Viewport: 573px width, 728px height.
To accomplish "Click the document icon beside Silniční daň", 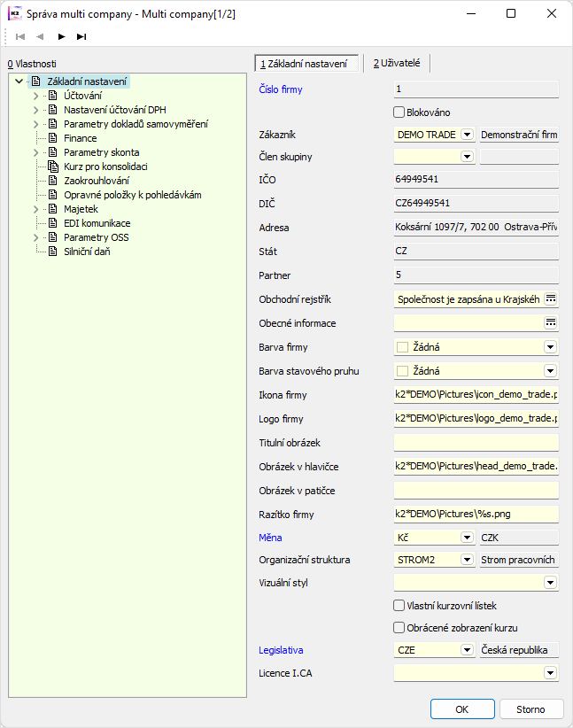I will point(53,252).
